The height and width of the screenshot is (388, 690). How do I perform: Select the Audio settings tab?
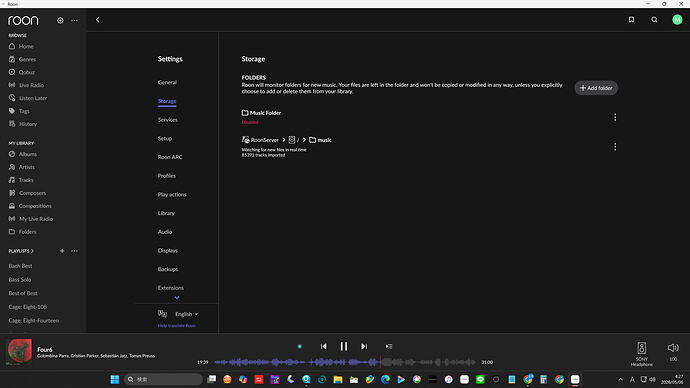point(165,232)
